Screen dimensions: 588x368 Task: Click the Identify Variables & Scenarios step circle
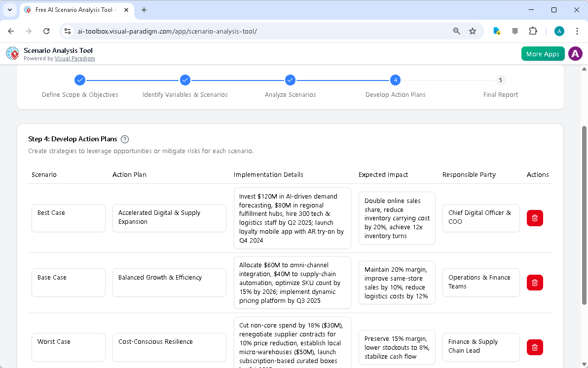tap(185, 80)
